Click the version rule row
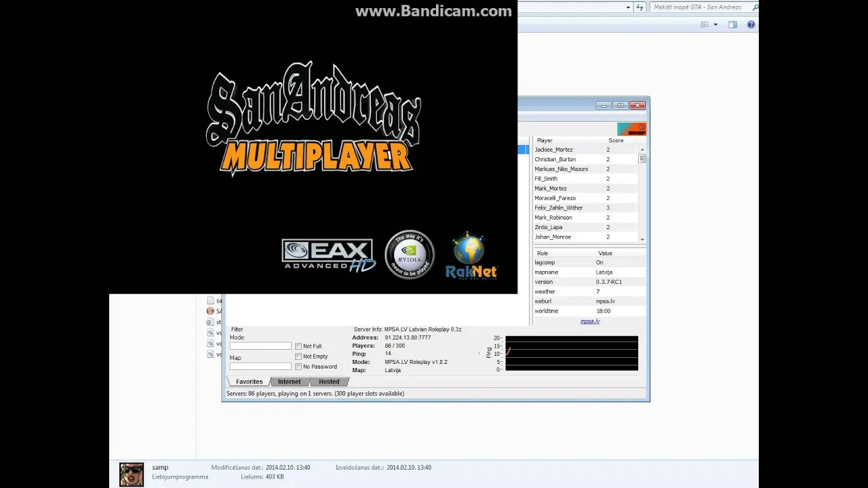 click(589, 282)
